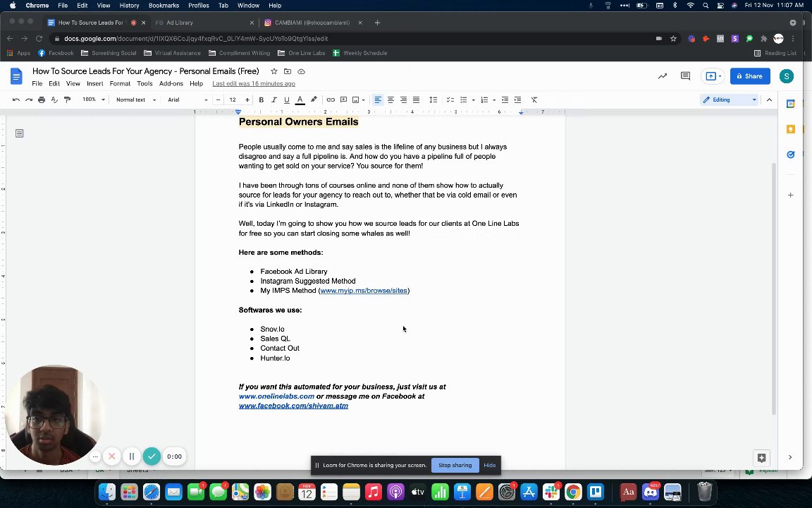Insert a link with the chain icon
The height and width of the screenshot is (508, 812).
(331, 99)
